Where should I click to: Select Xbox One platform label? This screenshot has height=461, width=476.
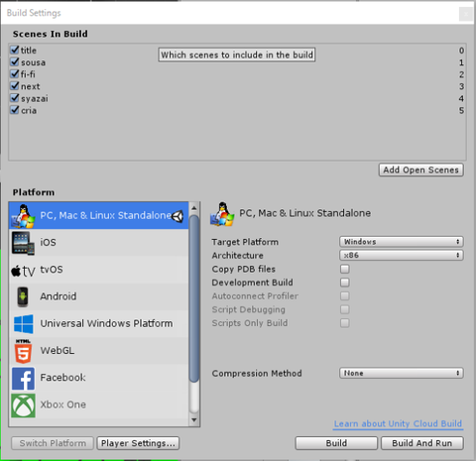(62, 404)
